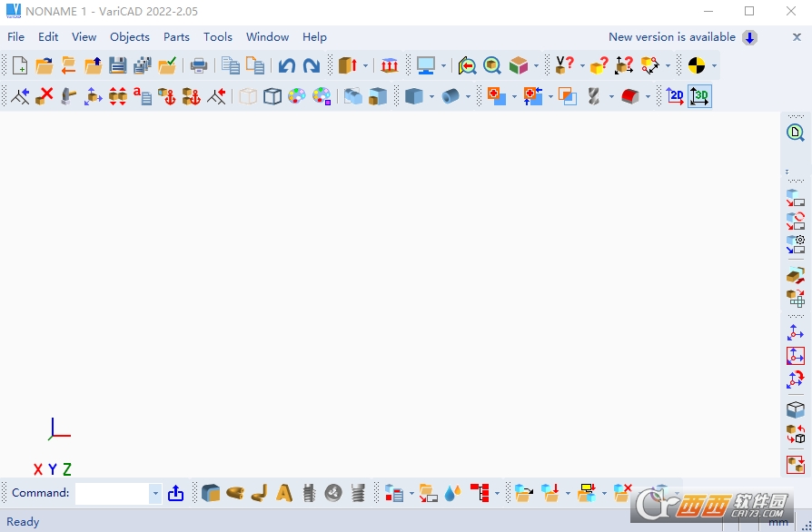Expand dropdown next to colored cube view icon
The width and height of the screenshot is (812, 532).
[x=536, y=66]
